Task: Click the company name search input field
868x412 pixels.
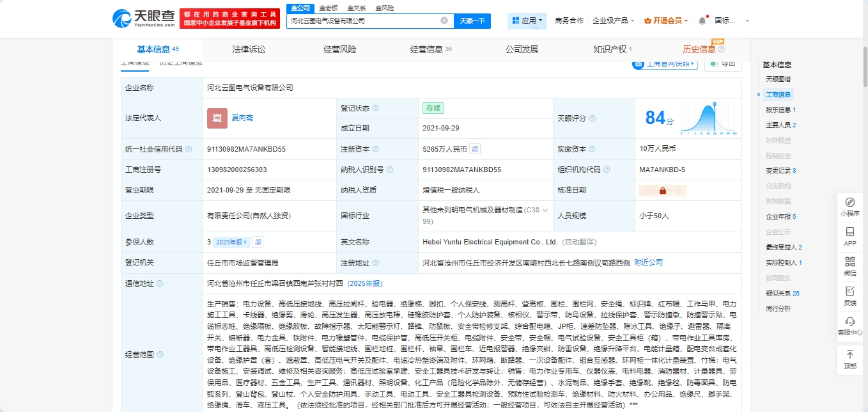Action: [x=363, y=20]
